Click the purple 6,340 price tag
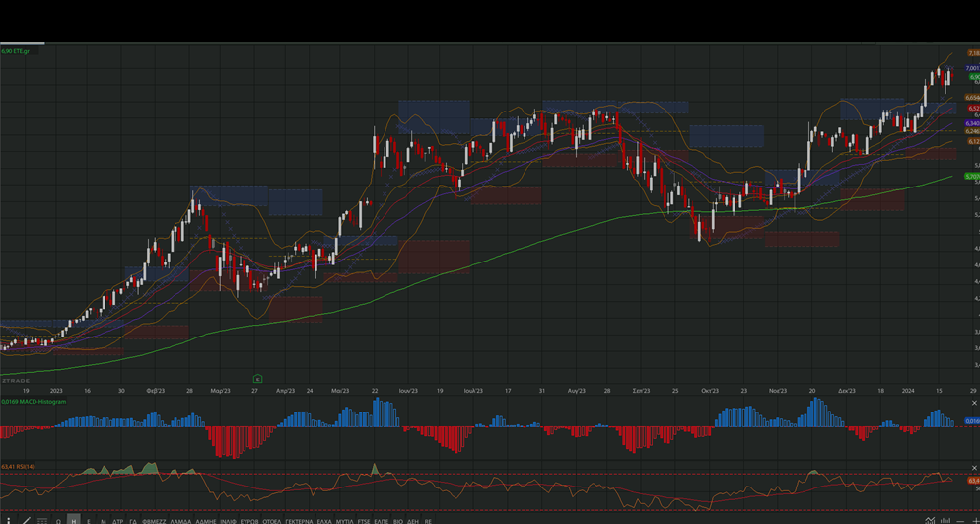 972,123
